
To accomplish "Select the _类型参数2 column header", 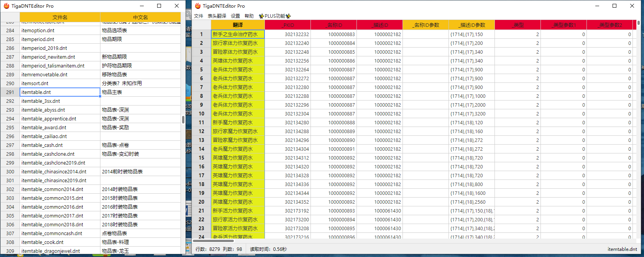I will pyautogui.click(x=609, y=25).
